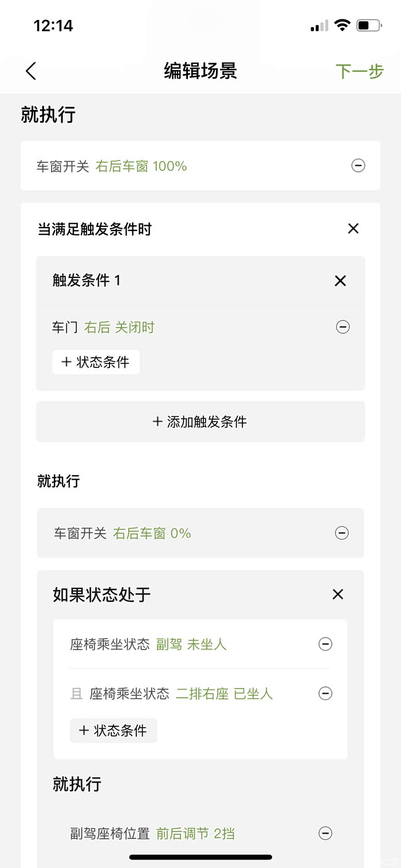Remove the 右后车窗 0% action
Viewport: 401px width, 868px height.
pos(341,533)
